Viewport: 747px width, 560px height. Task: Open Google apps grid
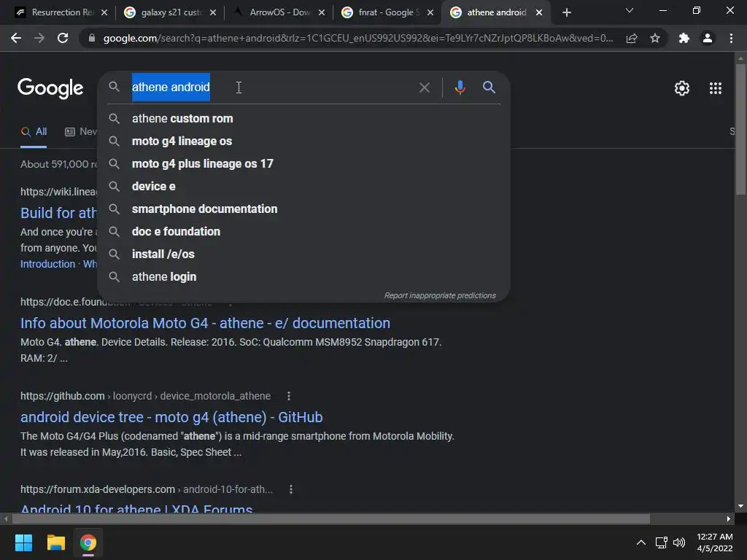coord(716,88)
